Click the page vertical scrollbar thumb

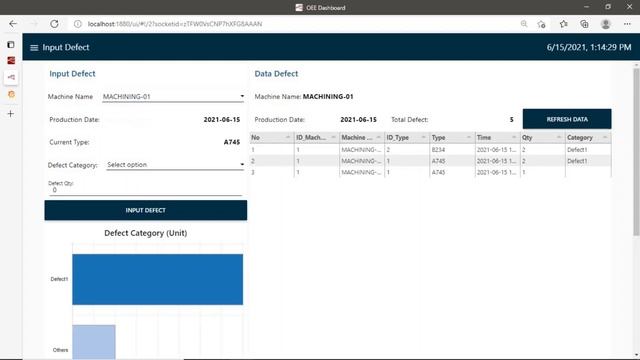pos(636,152)
